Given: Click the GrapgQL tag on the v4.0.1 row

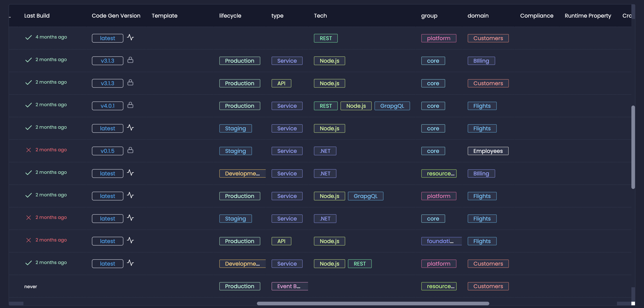Looking at the screenshot, I should point(392,106).
